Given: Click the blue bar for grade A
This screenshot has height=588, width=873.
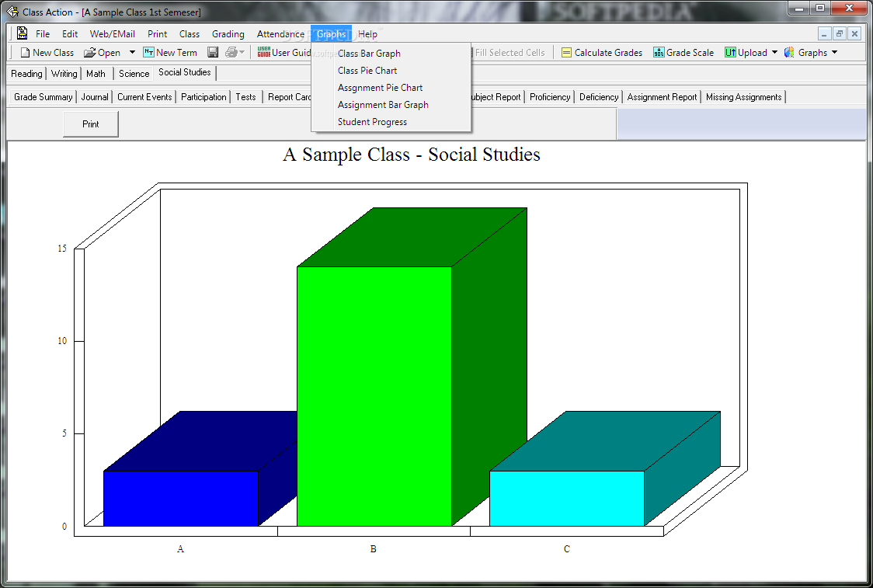Looking at the screenshot, I should pyautogui.click(x=181, y=499).
